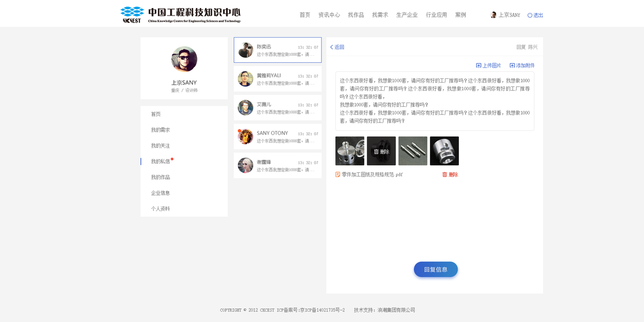Open 案例 in top navigation

tap(460, 15)
